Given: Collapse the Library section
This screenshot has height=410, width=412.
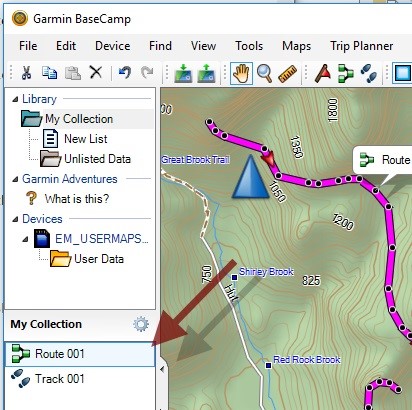Looking at the screenshot, I should 15,99.
